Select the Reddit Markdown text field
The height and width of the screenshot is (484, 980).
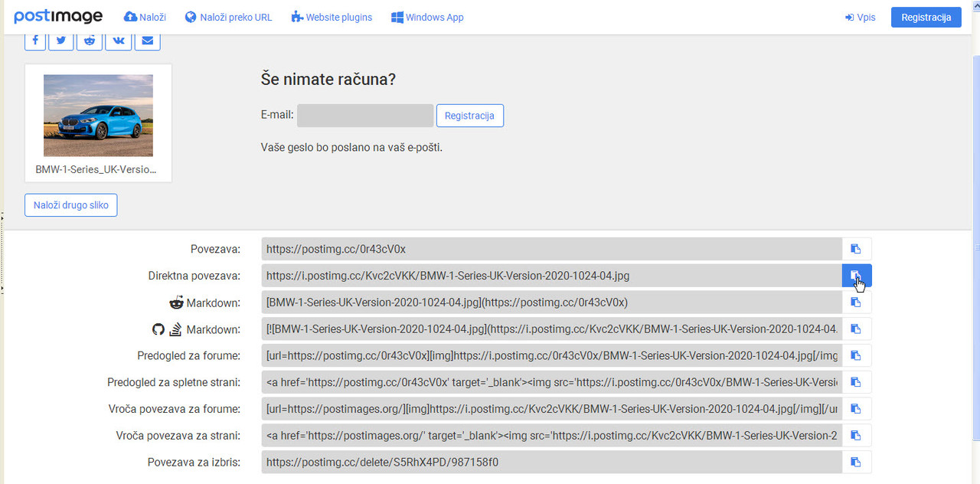(551, 302)
